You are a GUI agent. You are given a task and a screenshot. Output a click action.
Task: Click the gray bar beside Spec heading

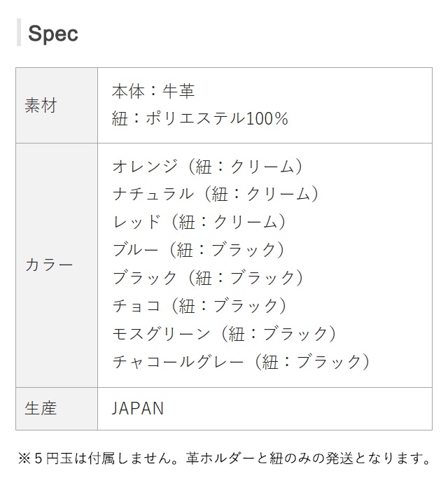tap(18, 33)
